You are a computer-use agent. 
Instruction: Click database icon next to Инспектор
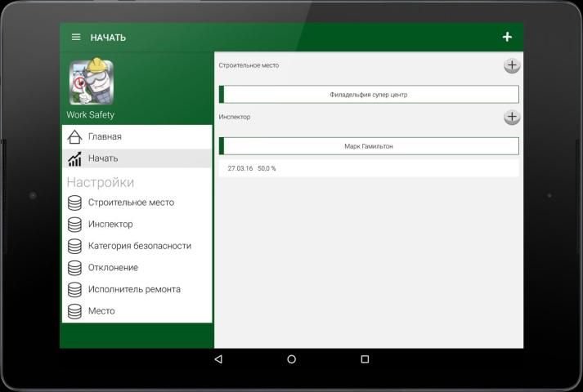coord(74,224)
